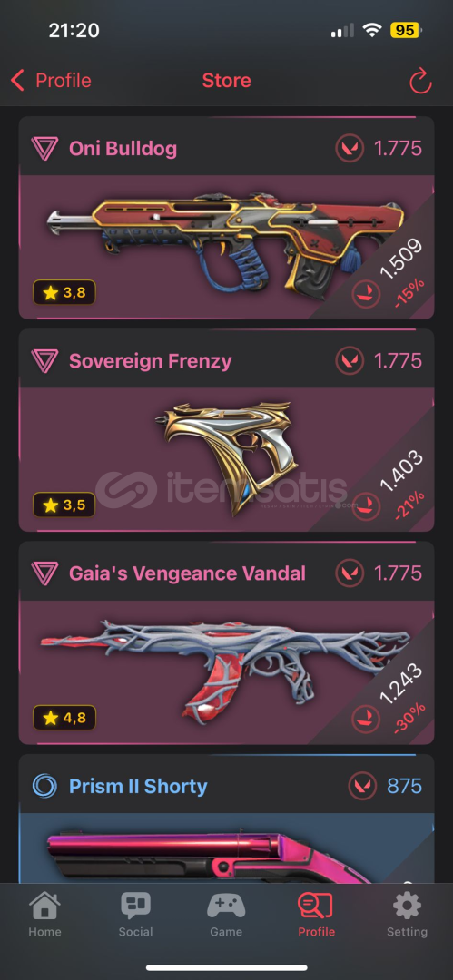Viewport: 453px width, 980px height.
Task: Tap the Prism II Shorty title
Action: coord(138,786)
